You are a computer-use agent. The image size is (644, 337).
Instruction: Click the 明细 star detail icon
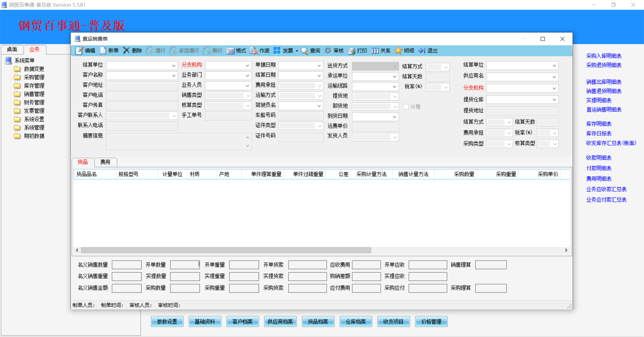click(404, 51)
